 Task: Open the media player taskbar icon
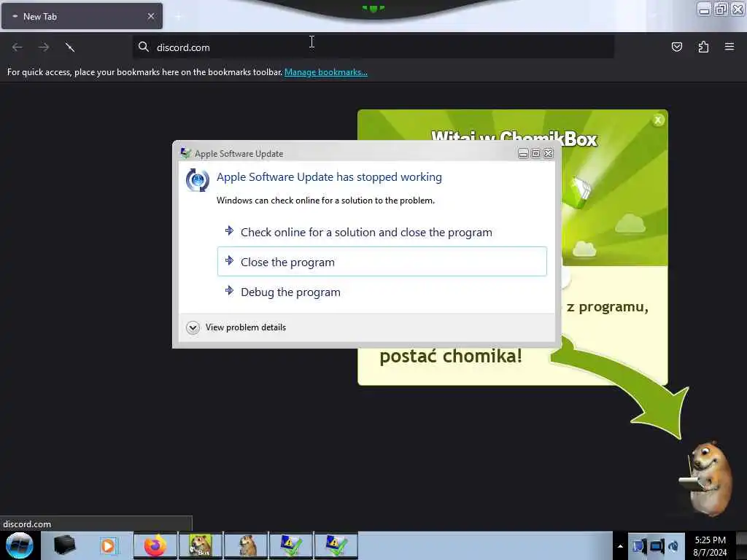click(x=109, y=545)
